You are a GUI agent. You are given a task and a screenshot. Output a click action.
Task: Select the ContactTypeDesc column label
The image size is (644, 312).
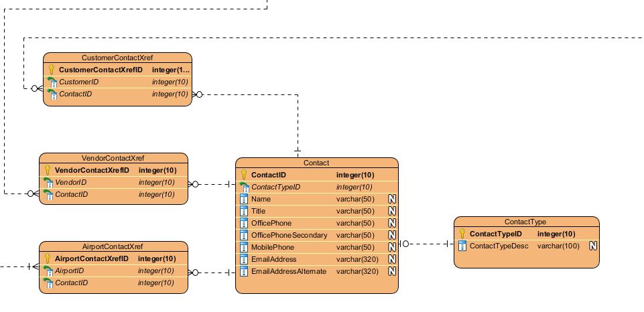click(499, 246)
